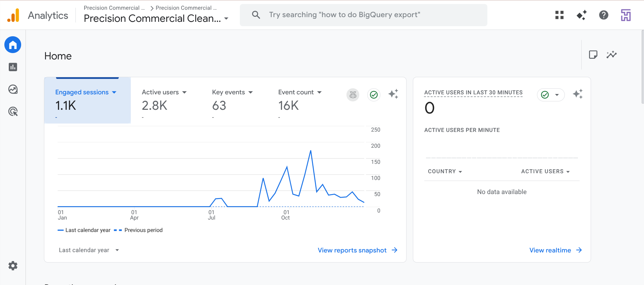Screen dimensions: 644x285
Task: Open the Google apps grid icon
Action: 559,15
